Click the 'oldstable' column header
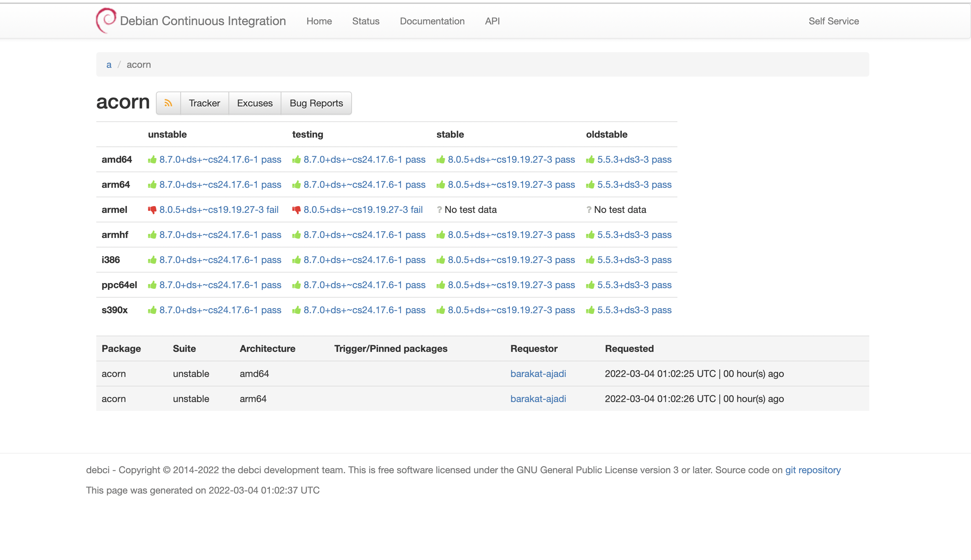The width and height of the screenshot is (971, 560). (607, 134)
